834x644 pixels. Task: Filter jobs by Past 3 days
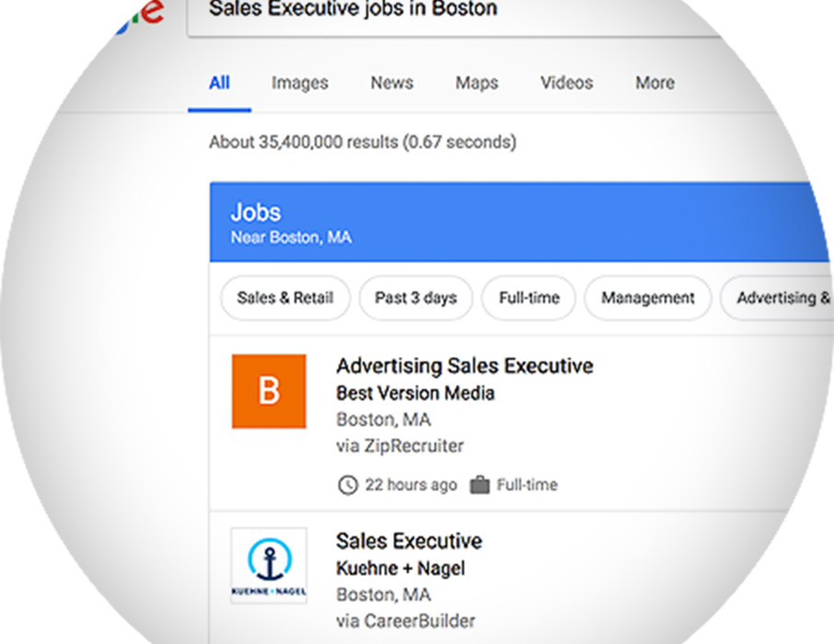click(x=416, y=298)
